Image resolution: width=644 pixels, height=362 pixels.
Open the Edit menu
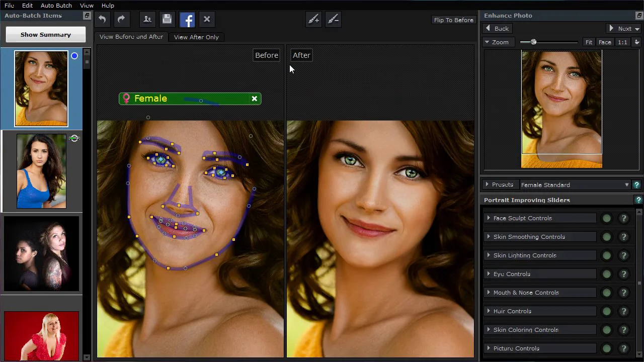coord(27,6)
